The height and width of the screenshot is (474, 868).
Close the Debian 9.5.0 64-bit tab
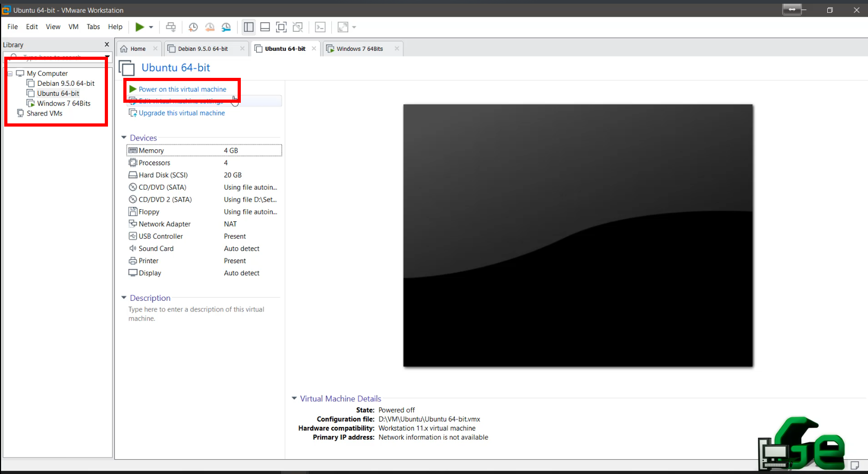(x=242, y=48)
